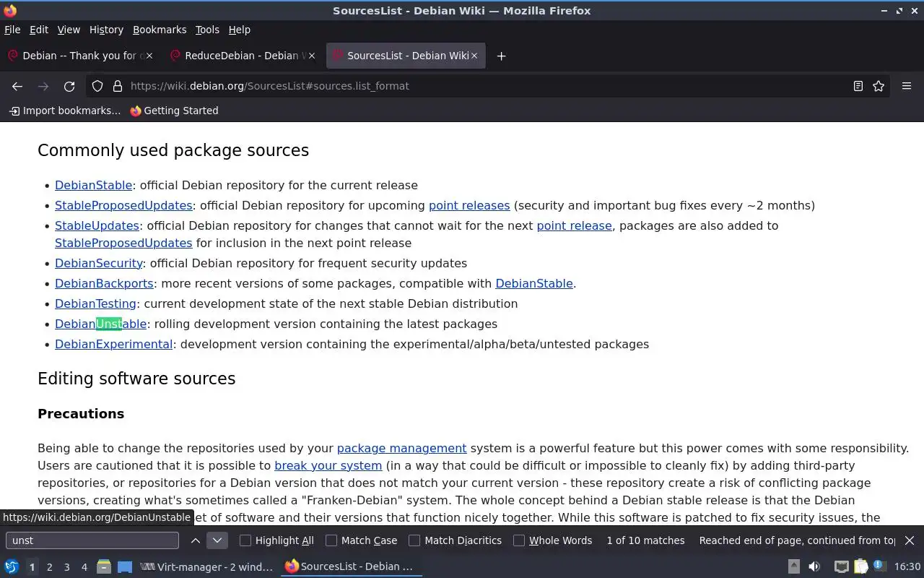Follow the 'break your system' link
924x578 pixels.
pos(328,465)
